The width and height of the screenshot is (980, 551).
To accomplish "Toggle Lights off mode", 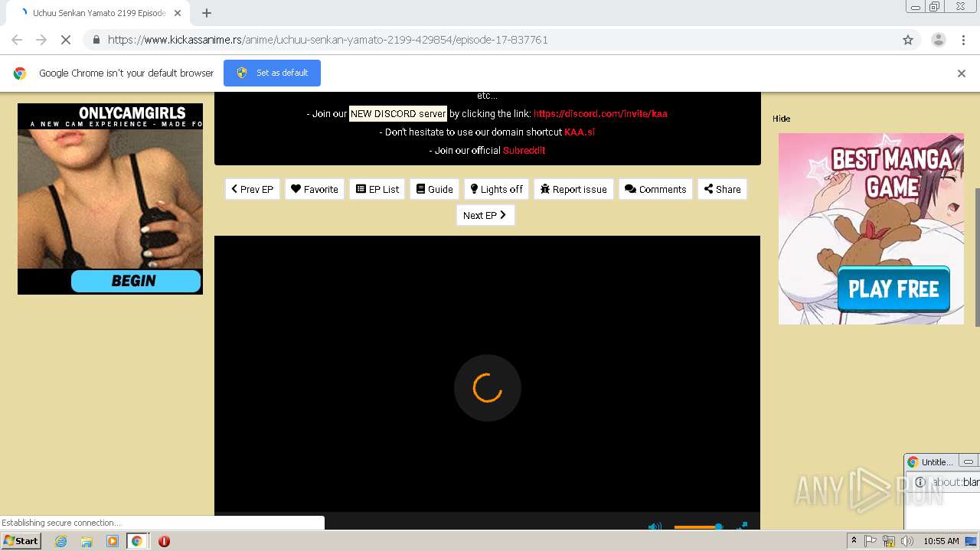I will tap(496, 189).
